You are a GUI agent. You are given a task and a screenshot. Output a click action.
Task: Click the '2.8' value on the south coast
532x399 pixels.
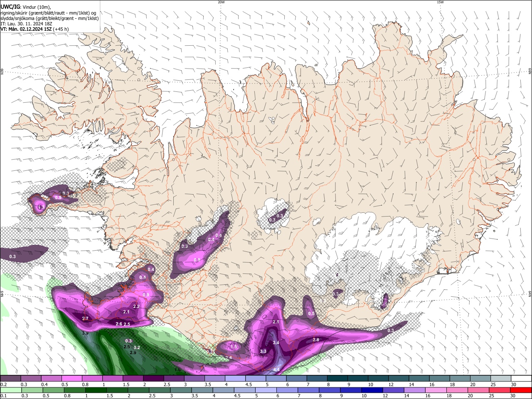pyautogui.click(x=316, y=340)
